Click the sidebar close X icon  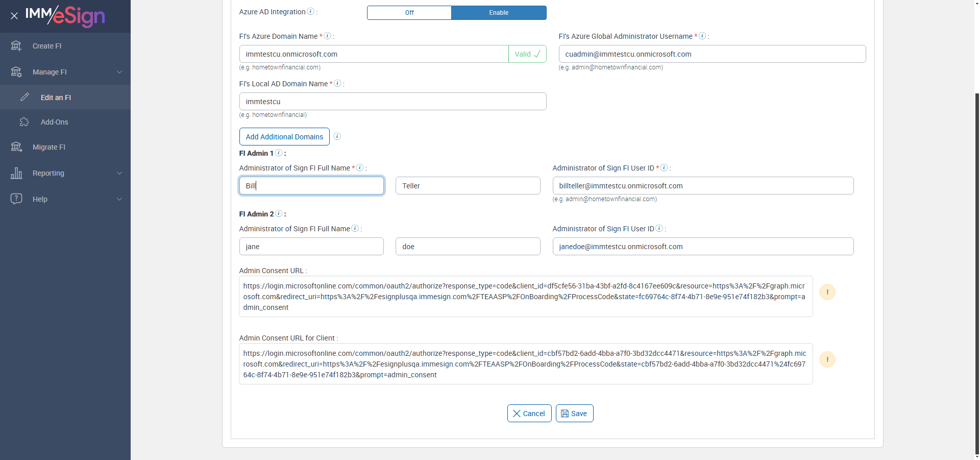coord(14,16)
